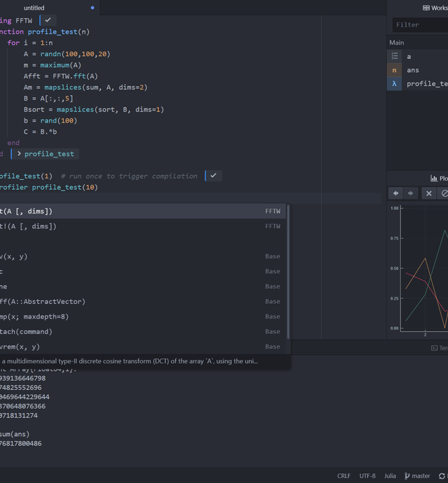Click the REPL output value 939136646798
This screenshot has width=448, height=483.
(23, 378)
